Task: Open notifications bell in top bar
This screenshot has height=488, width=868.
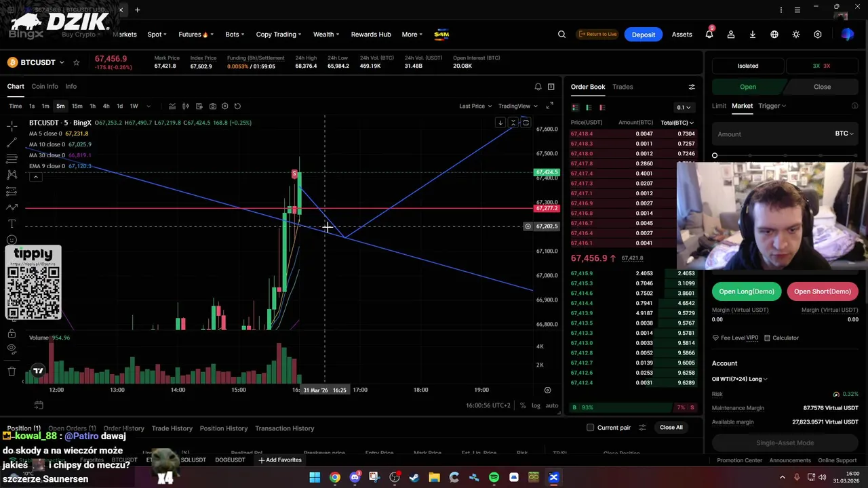Action: tap(709, 34)
